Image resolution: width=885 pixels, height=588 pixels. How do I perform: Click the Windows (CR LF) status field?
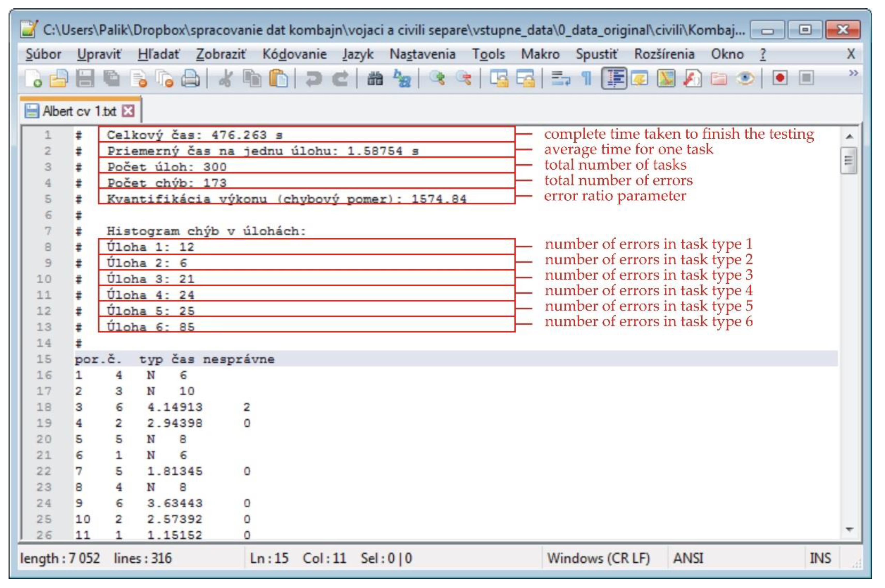tap(598, 558)
